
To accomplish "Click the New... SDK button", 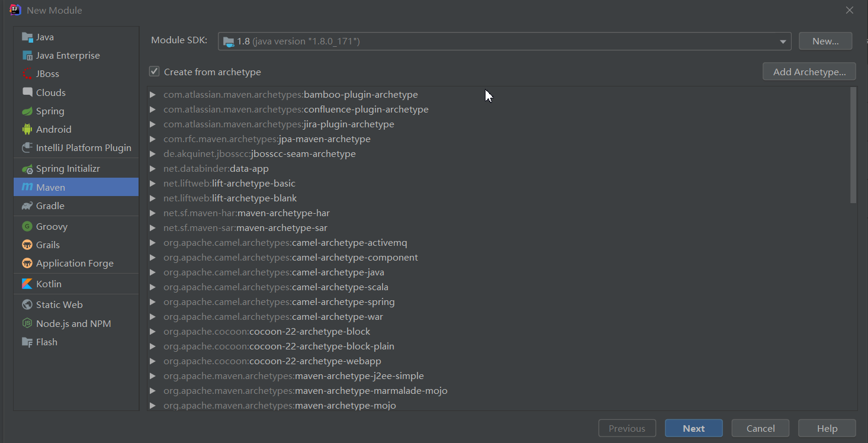I will click(825, 41).
